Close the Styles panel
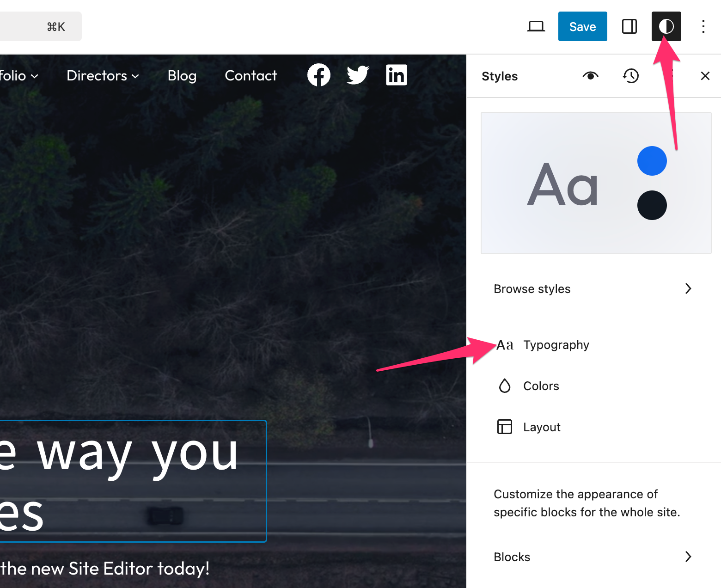Viewport: 721px width, 588px height. [x=705, y=76]
